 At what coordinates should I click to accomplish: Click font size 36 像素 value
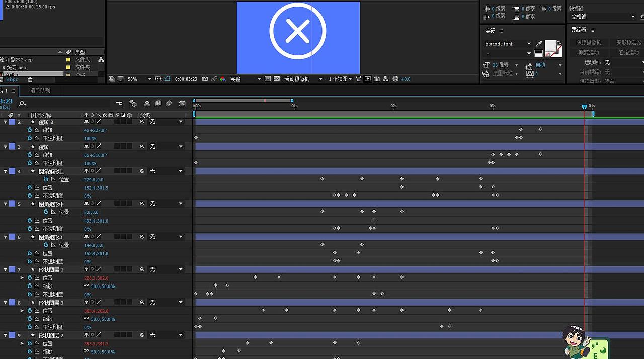point(500,65)
